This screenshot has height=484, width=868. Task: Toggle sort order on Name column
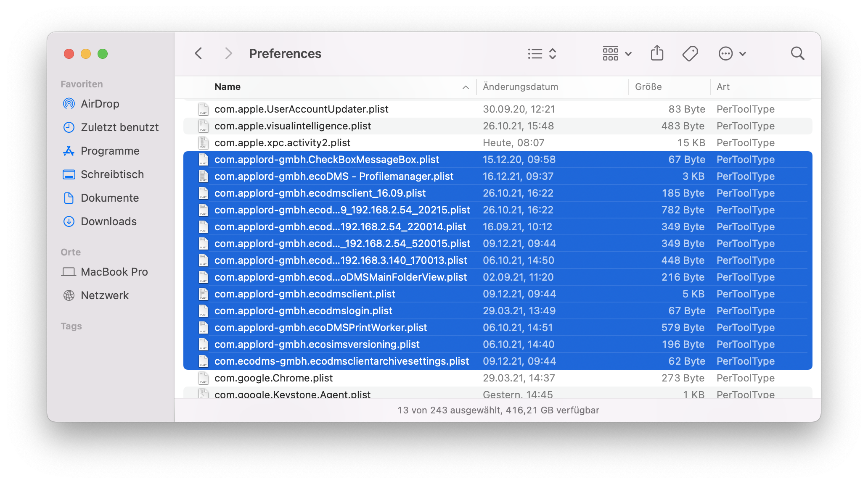[228, 87]
